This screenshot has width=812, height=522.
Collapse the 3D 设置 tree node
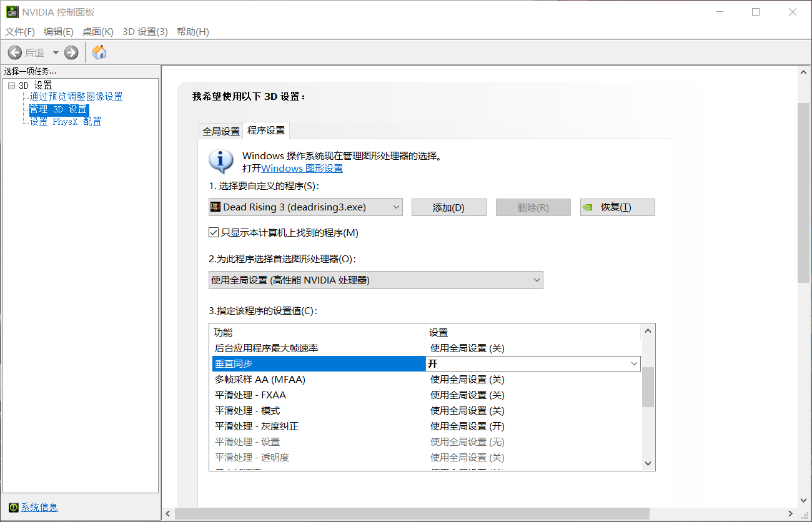(12, 86)
